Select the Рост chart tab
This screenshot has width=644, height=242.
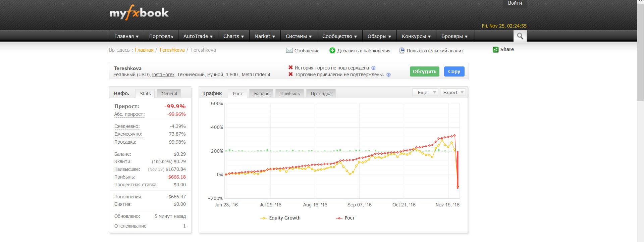237,94
